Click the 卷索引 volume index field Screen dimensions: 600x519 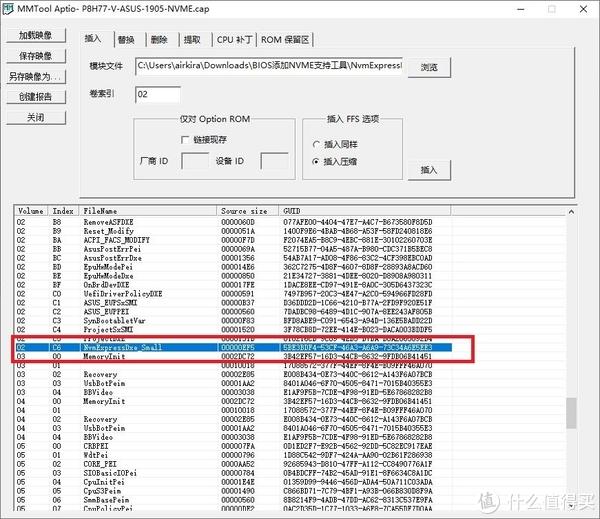coord(158,95)
